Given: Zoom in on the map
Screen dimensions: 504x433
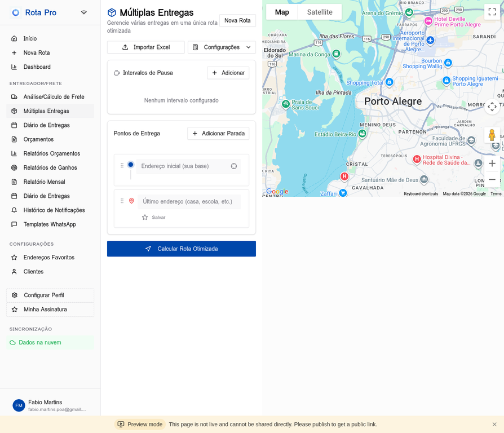Looking at the screenshot, I should click(x=492, y=164).
